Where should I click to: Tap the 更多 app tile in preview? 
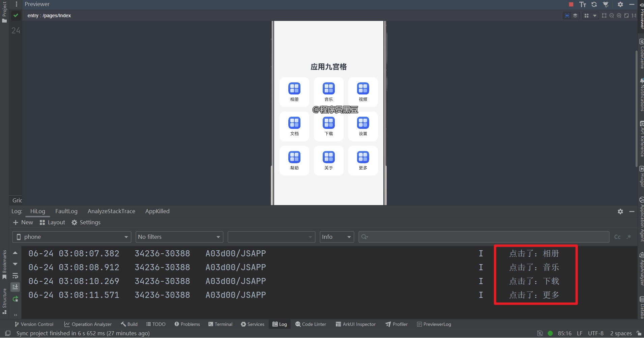pyautogui.click(x=363, y=161)
